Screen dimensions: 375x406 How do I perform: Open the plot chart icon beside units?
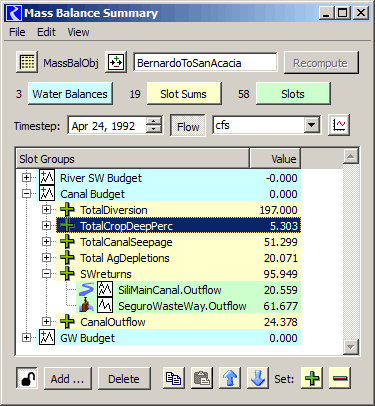click(339, 125)
